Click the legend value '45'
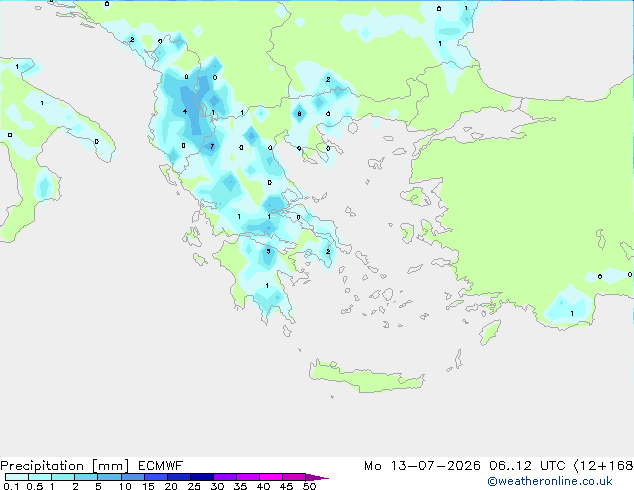The height and width of the screenshot is (490, 634). click(x=286, y=486)
